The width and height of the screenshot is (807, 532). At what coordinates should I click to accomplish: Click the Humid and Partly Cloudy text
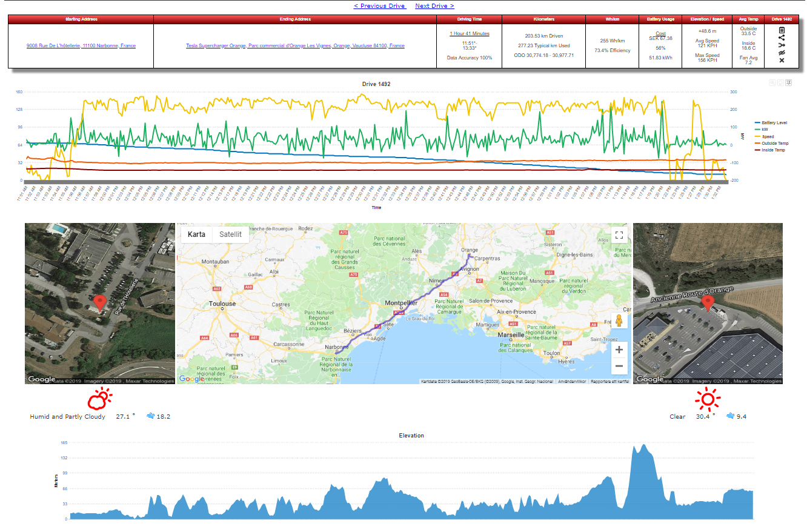click(x=67, y=417)
